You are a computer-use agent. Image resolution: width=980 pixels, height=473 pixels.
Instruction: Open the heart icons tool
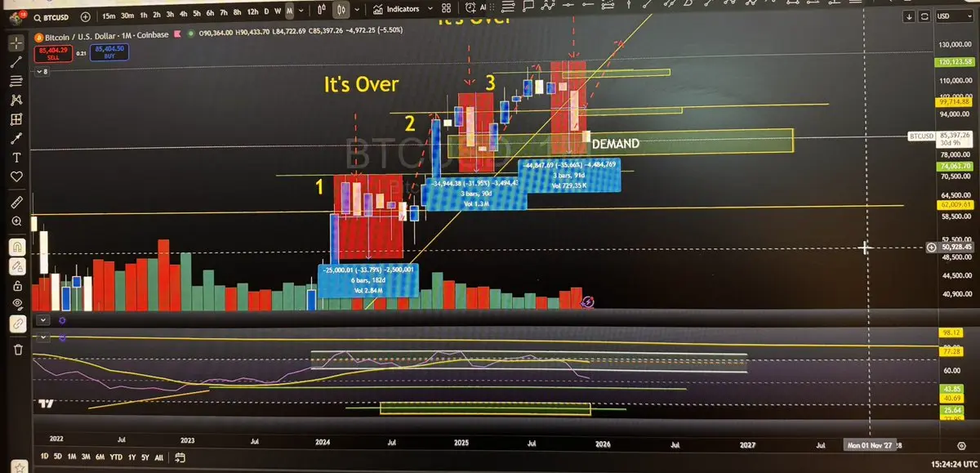click(16, 176)
